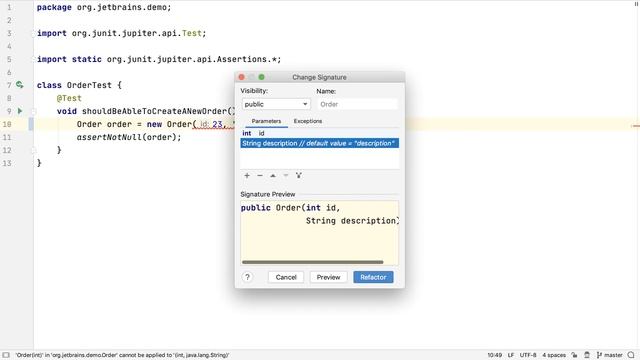
Task: Open the notifications icon in the status bar
Action: pos(631,355)
